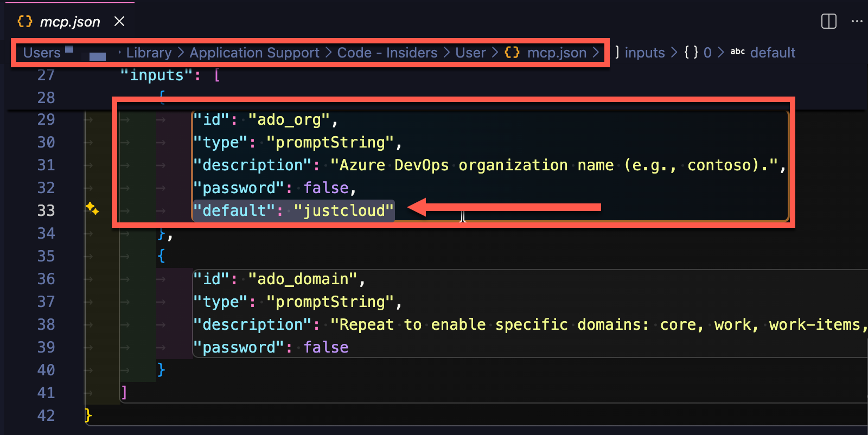This screenshot has width=868, height=435.
Task: Click line number 27 in gutter
Action: click(x=46, y=75)
